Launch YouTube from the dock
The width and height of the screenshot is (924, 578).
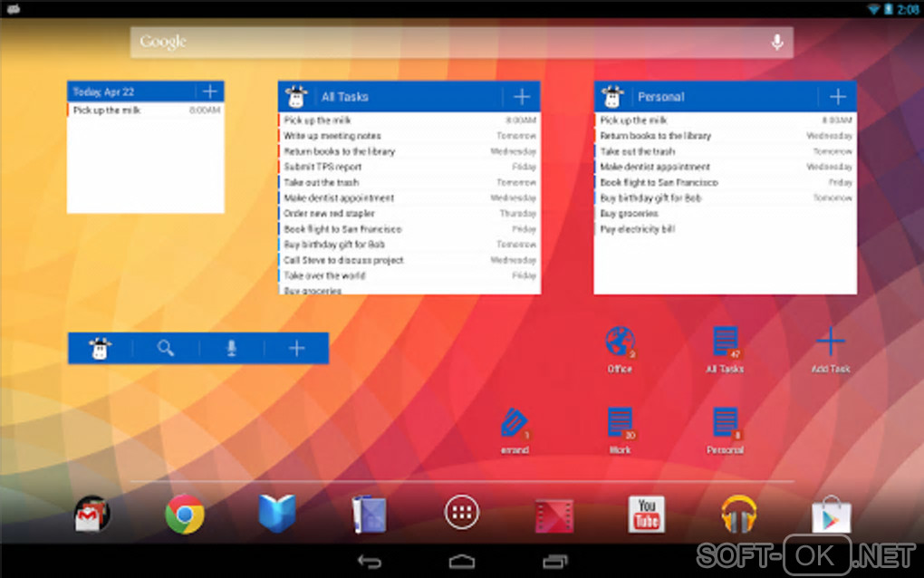(x=647, y=515)
